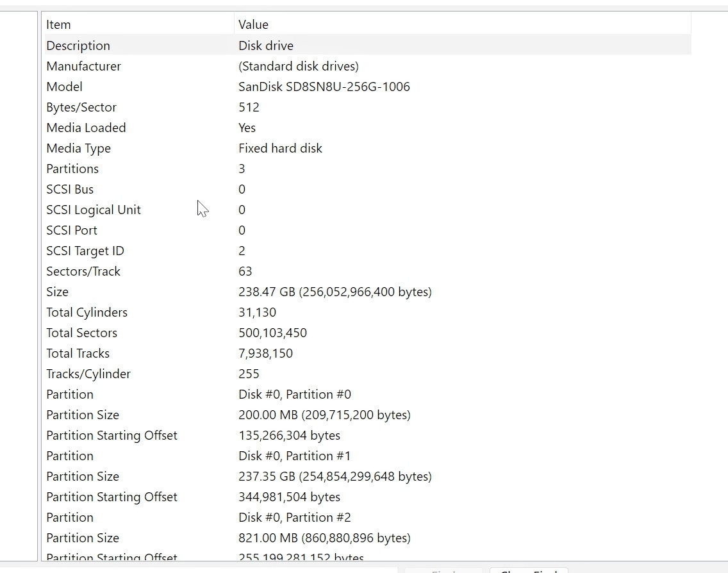Select the Sectors/Track row
728x573 pixels.
(368, 271)
